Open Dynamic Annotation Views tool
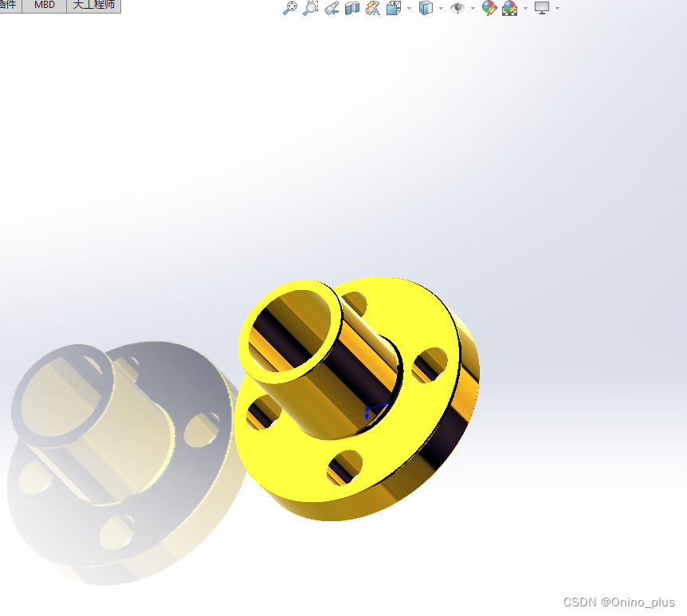The width and height of the screenshot is (687, 616). coord(372,8)
